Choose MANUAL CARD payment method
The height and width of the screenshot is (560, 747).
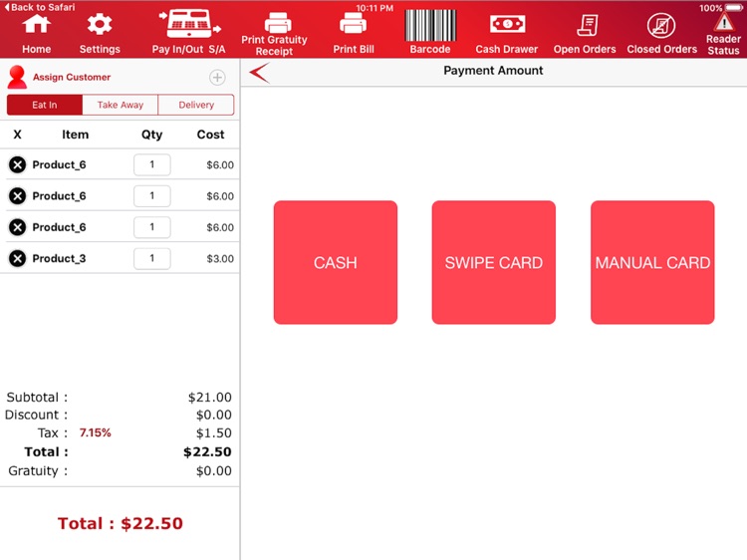click(x=652, y=263)
